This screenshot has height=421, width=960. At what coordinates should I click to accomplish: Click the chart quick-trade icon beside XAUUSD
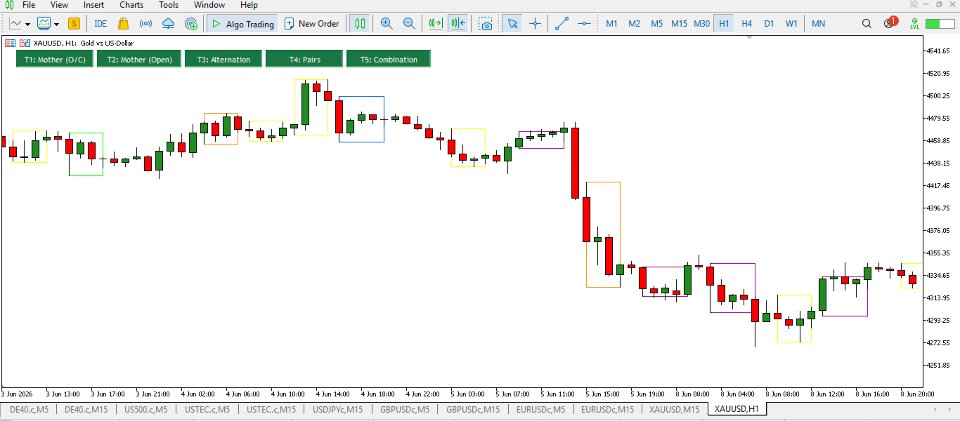tap(25, 43)
